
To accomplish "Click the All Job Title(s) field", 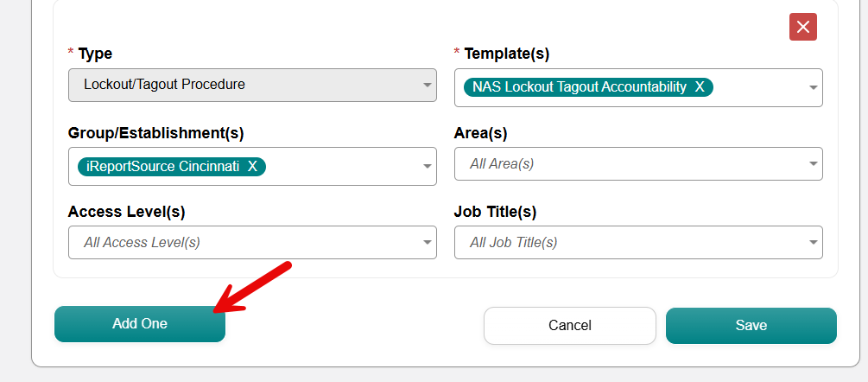I will pyautogui.click(x=638, y=243).
